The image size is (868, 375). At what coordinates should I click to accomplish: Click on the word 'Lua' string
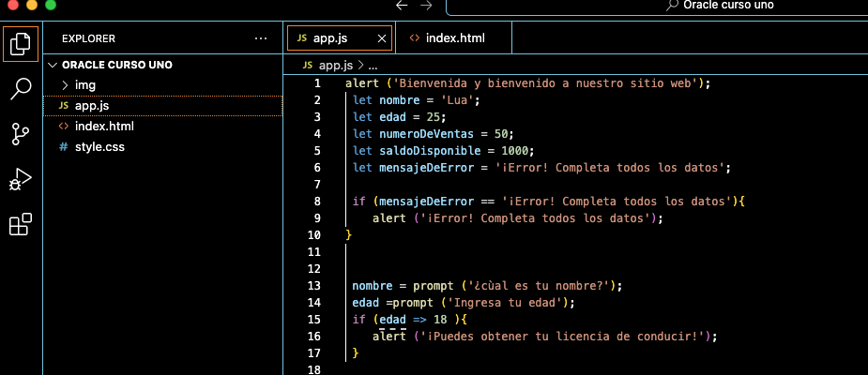click(458, 100)
